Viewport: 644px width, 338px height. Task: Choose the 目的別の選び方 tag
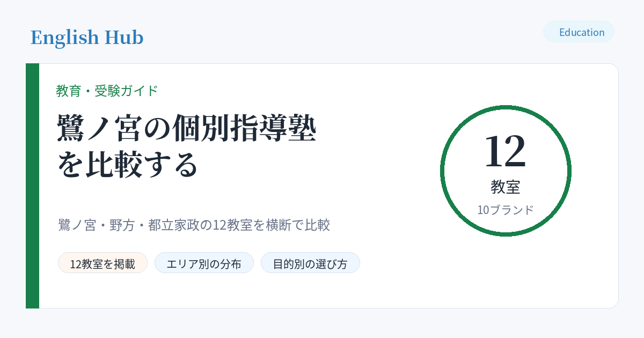tap(310, 263)
